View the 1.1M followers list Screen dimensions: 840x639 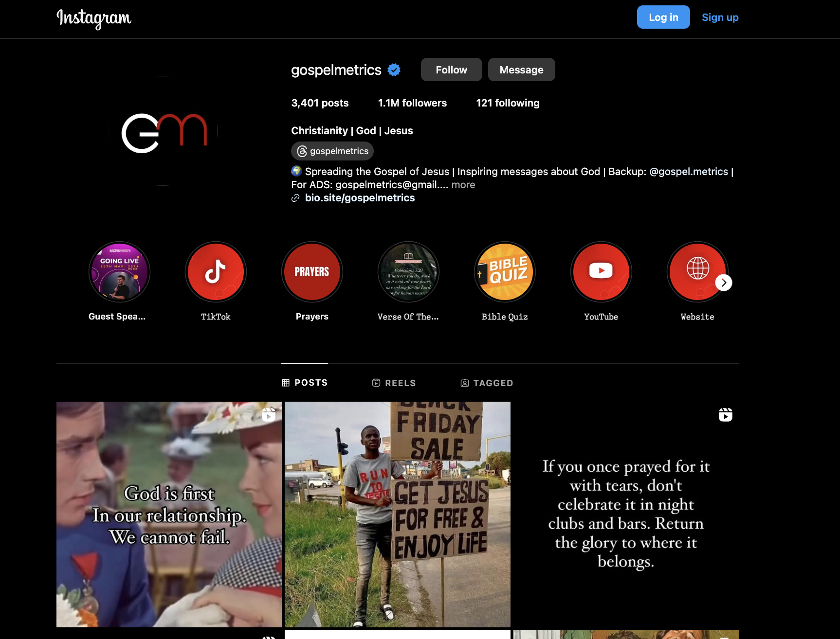pyautogui.click(x=412, y=103)
